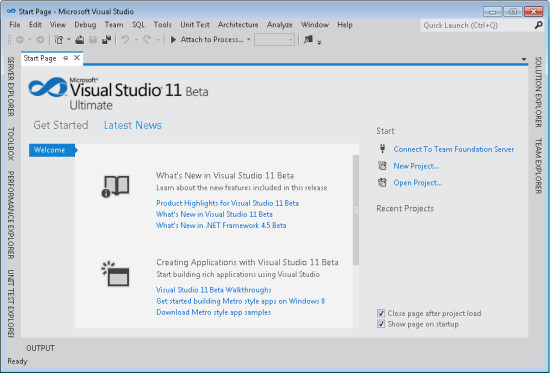Open the toolbar options overflow arrow
This screenshot has height=373, width=550.
click(x=319, y=42)
